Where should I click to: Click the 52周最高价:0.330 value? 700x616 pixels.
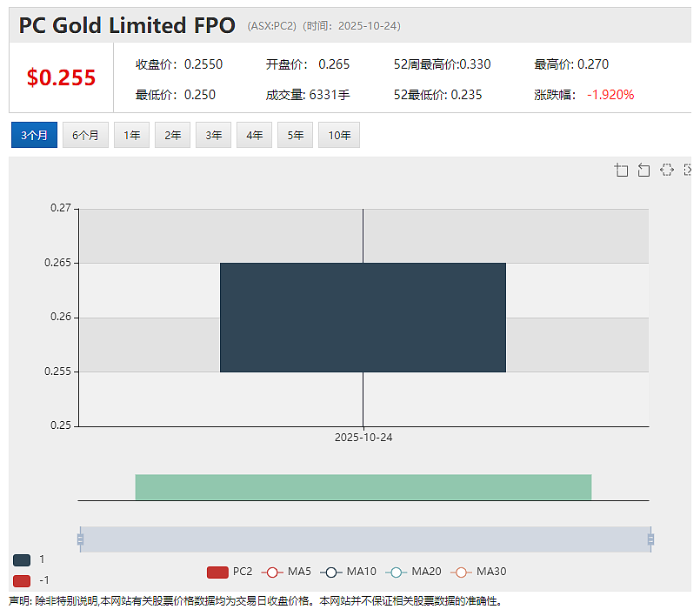(442, 64)
